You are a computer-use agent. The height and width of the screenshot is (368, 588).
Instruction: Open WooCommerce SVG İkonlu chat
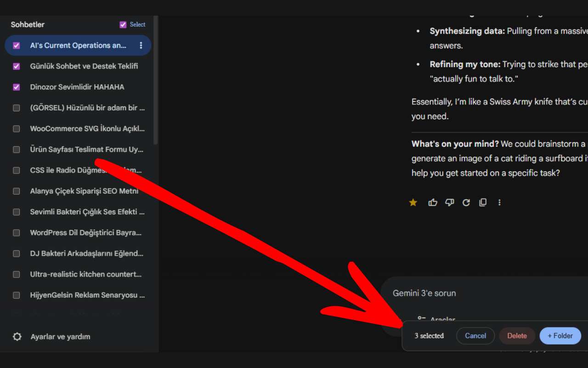coord(87,129)
